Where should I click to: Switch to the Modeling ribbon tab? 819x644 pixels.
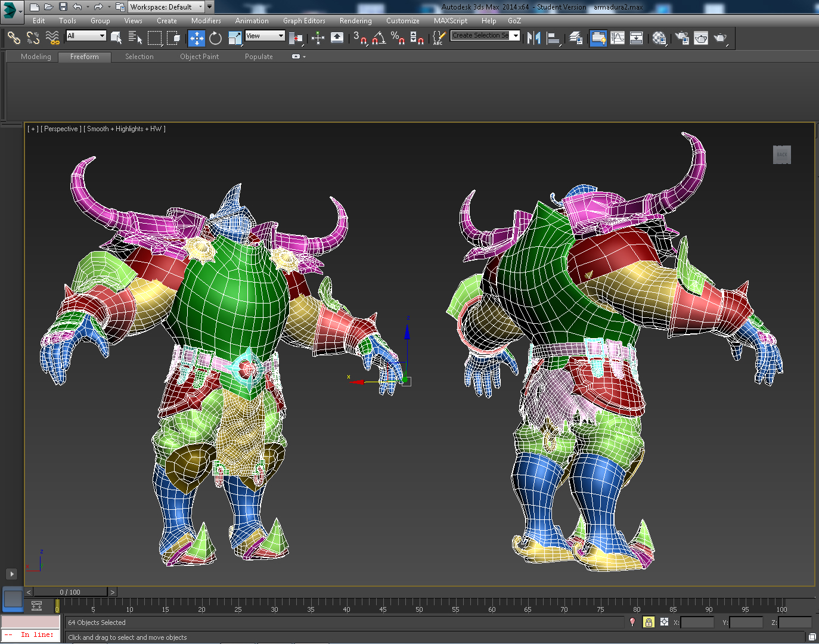(36, 57)
